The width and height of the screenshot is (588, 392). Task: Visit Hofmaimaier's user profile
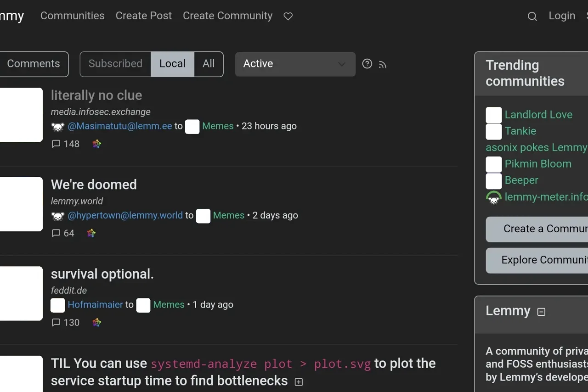tap(96, 305)
